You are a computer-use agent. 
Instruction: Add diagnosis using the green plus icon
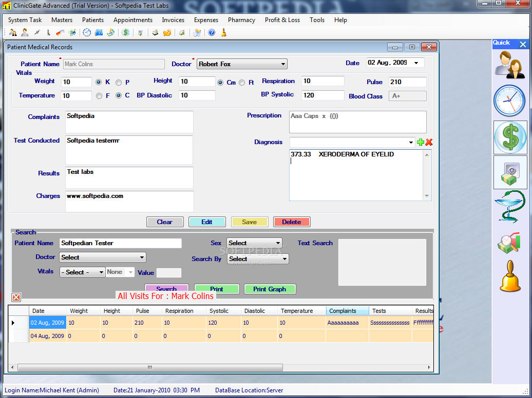421,142
